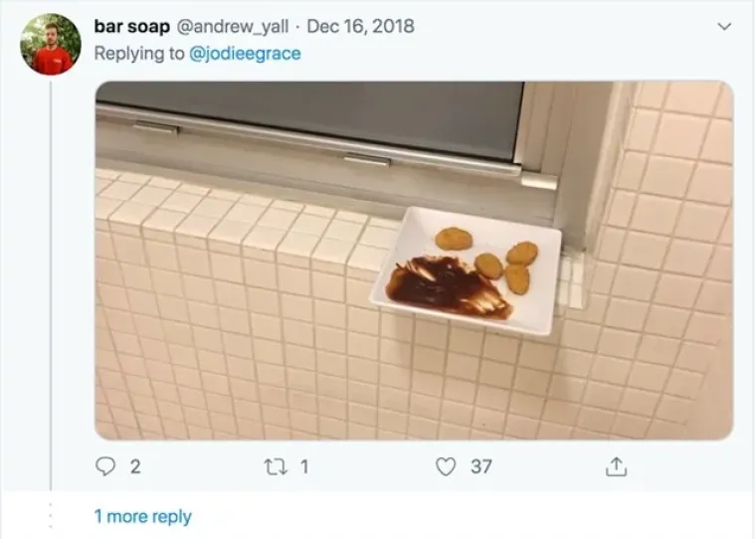
Task: Open bar soap's profile avatar
Action: tap(51, 45)
